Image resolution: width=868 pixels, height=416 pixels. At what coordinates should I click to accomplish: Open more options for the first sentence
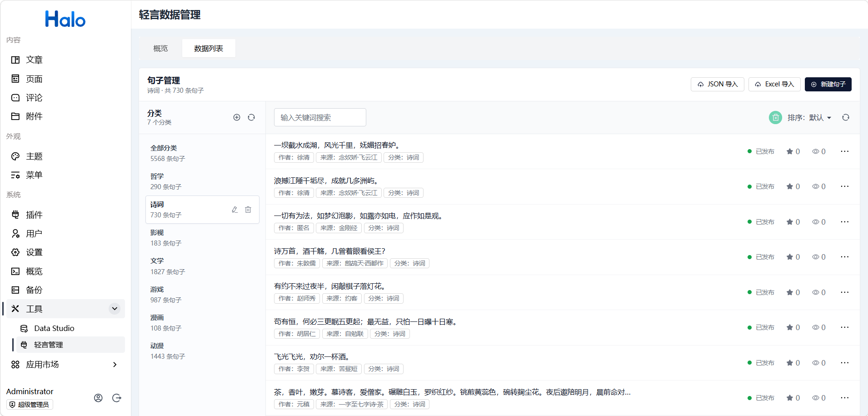pos(844,151)
